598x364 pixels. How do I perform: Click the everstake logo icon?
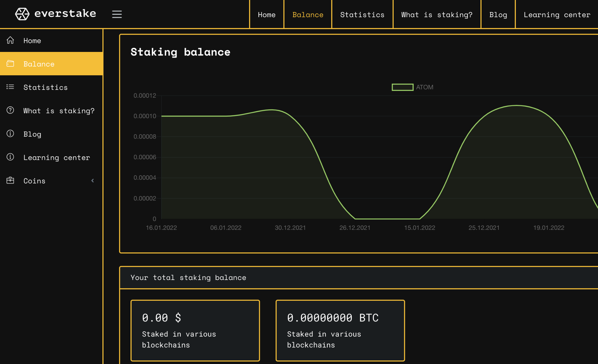pos(22,14)
